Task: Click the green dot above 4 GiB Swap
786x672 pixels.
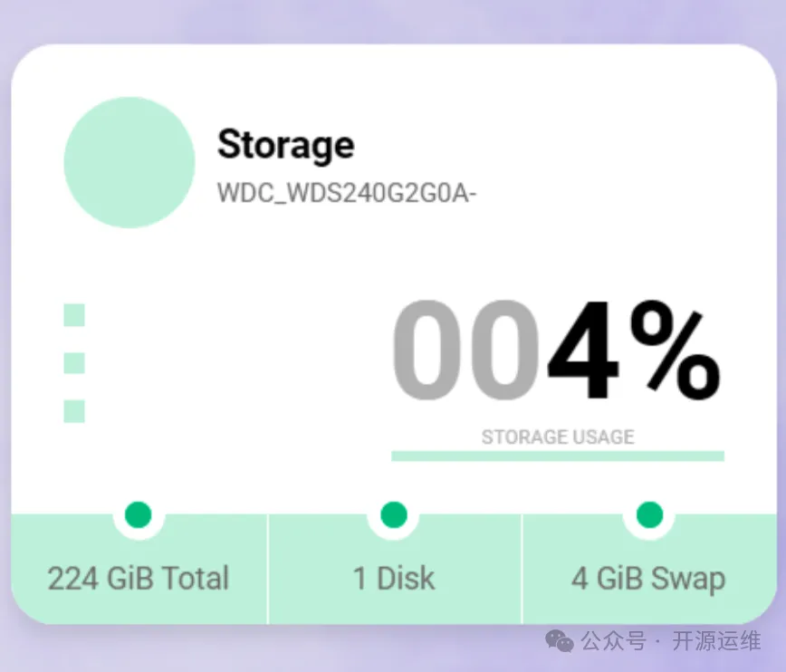Action: [649, 515]
